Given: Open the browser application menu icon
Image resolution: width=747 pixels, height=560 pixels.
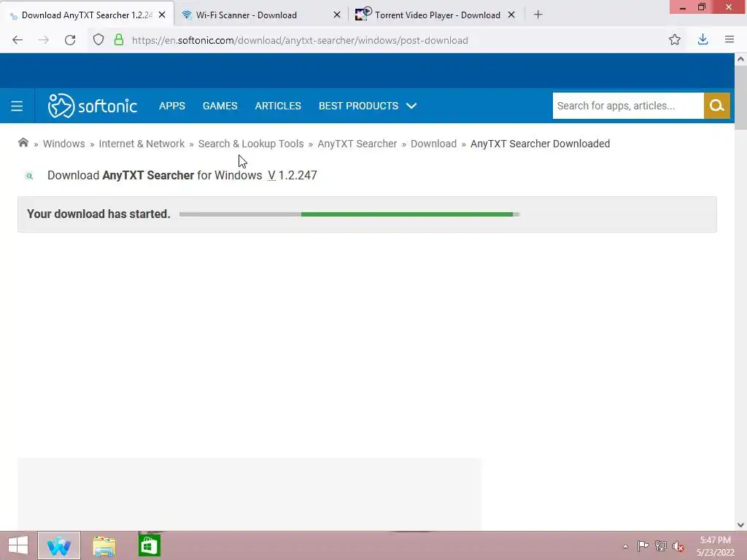Looking at the screenshot, I should tap(729, 39).
